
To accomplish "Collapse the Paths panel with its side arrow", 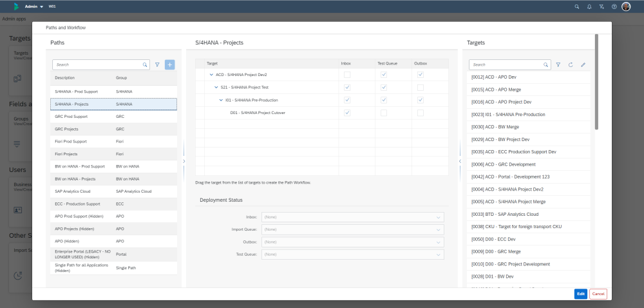I will click(x=184, y=161).
